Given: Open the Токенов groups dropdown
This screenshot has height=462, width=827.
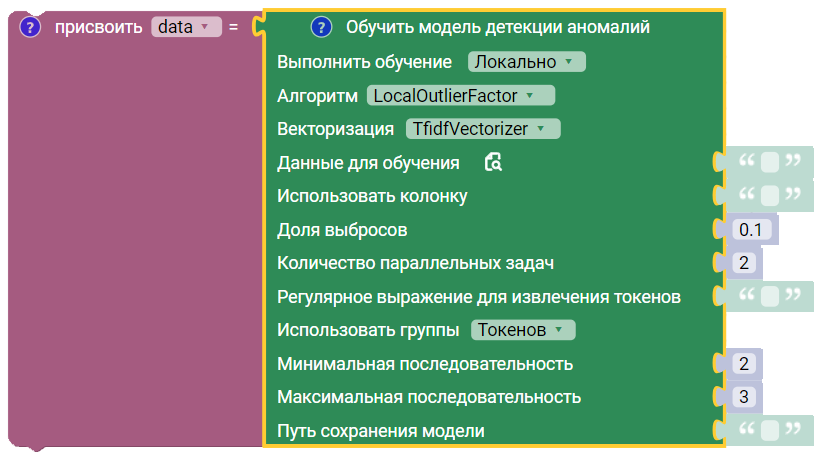Looking at the screenshot, I should point(523,330).
